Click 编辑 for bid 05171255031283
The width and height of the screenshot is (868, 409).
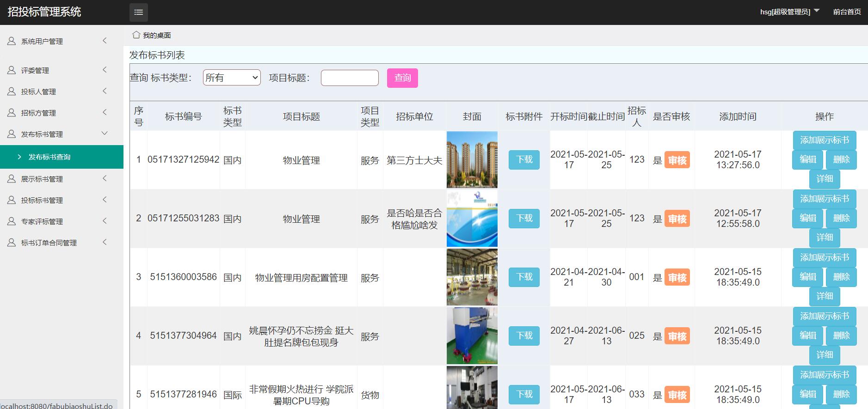(x=807, y=218)
